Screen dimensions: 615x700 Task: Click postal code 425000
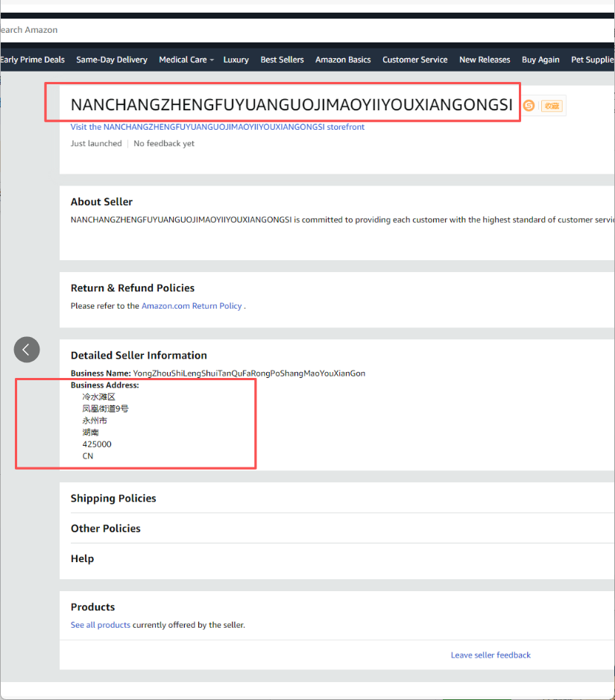tap(97, 444)
